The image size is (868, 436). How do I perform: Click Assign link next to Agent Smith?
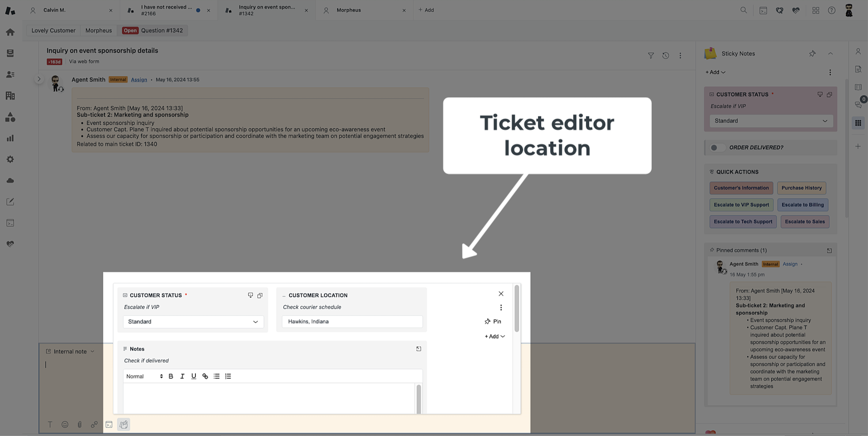coord(139,80)
